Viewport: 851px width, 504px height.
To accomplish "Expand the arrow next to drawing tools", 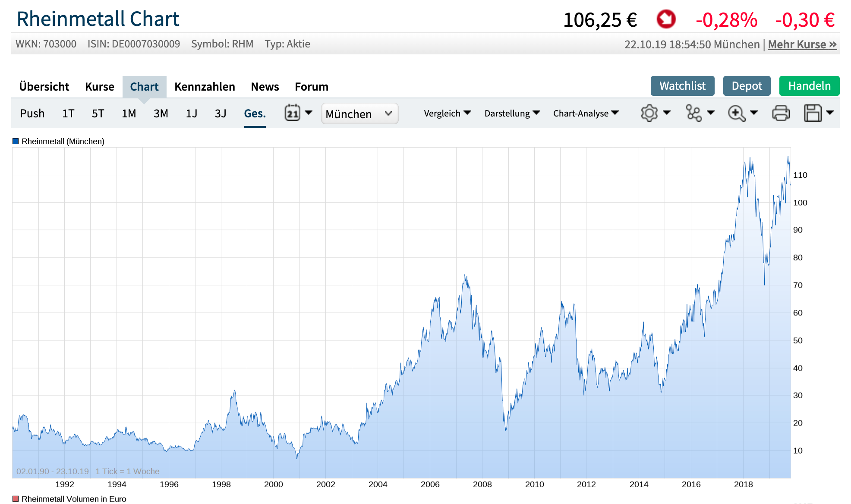I will tap(711, 113).
